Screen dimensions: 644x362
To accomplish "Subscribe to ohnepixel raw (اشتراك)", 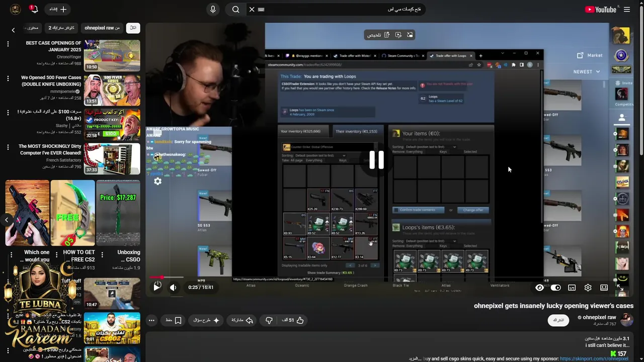I will point(558,320).
